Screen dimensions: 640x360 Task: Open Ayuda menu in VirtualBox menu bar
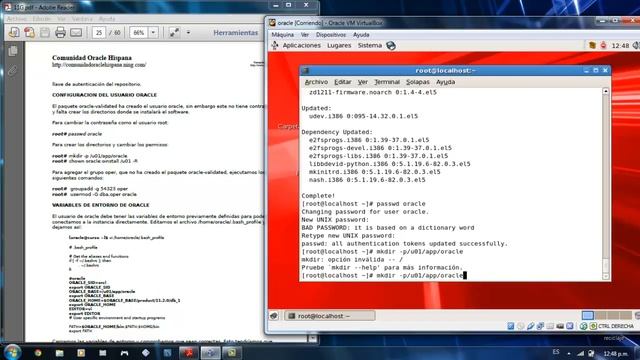click(361, 35)
